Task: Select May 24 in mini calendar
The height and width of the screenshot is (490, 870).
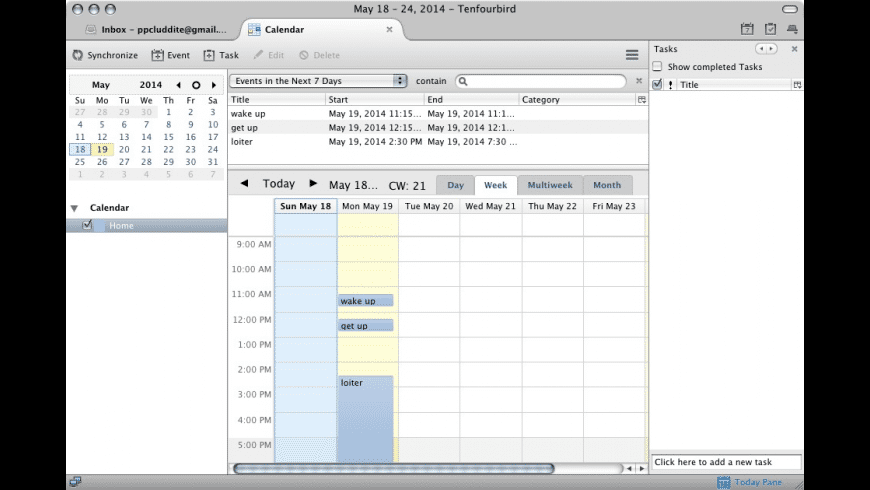Action: tap(213, 149)
